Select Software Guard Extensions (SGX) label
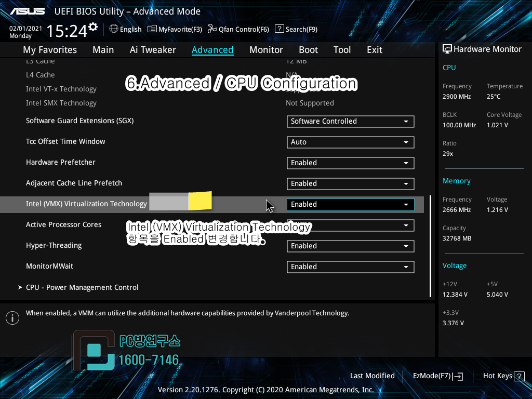This screenshot has height=399, width=532. click(x=79, y=121)
